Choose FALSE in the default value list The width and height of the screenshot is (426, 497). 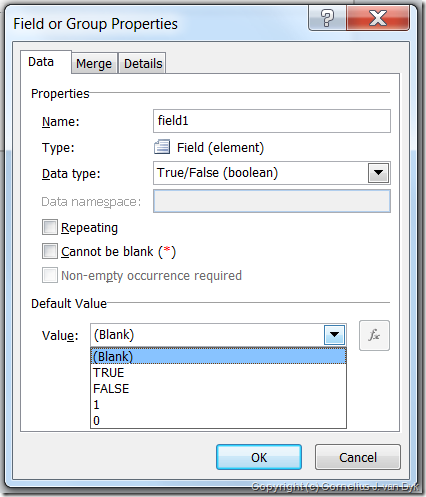218,388
